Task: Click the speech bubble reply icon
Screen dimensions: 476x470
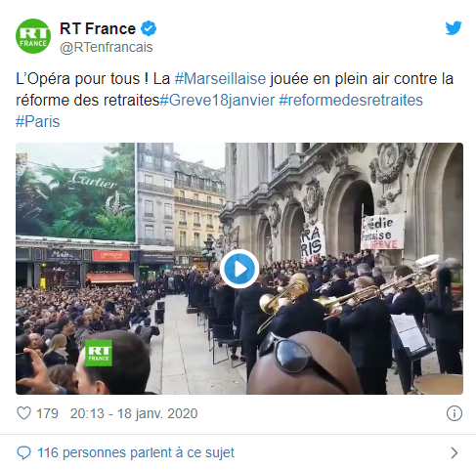Action: click(x=23, y=452)
